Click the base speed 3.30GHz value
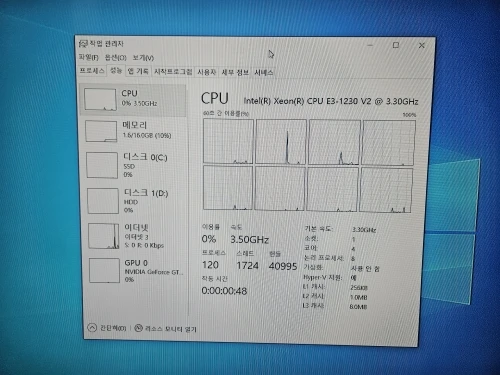Viewport: 500px width, 375px height. pos(364,230)
